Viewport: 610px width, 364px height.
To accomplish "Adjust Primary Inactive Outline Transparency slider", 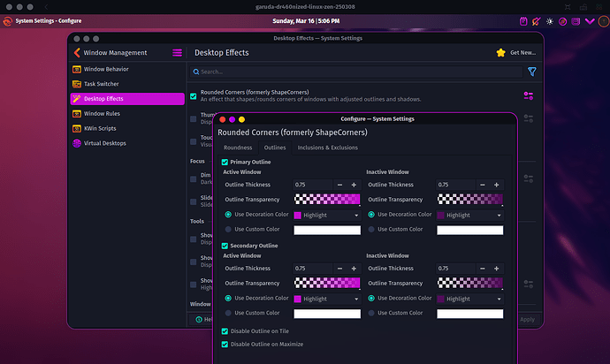I will (470, 199).
